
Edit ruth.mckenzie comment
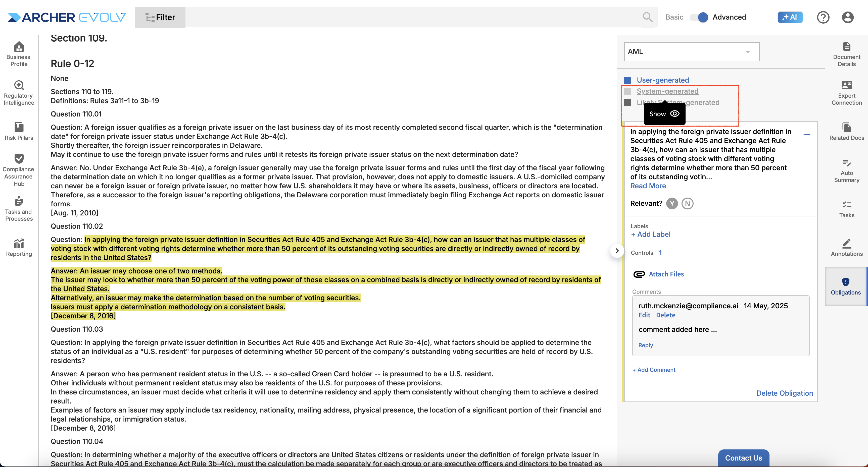(x=644, y=315)
